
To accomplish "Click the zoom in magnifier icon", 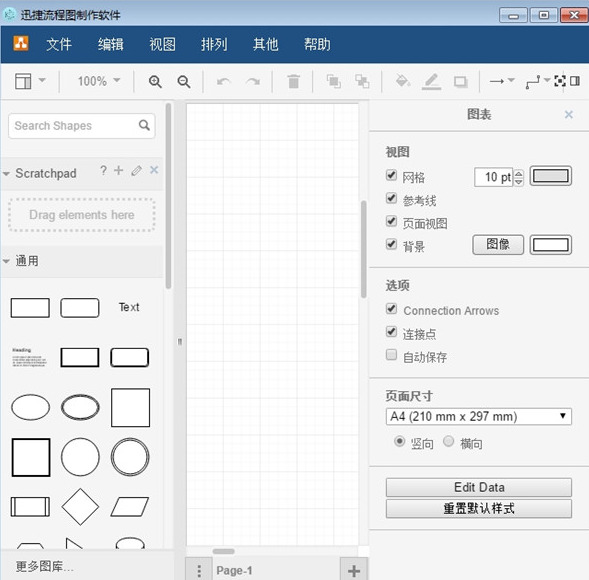I will [x=155, y=82].
